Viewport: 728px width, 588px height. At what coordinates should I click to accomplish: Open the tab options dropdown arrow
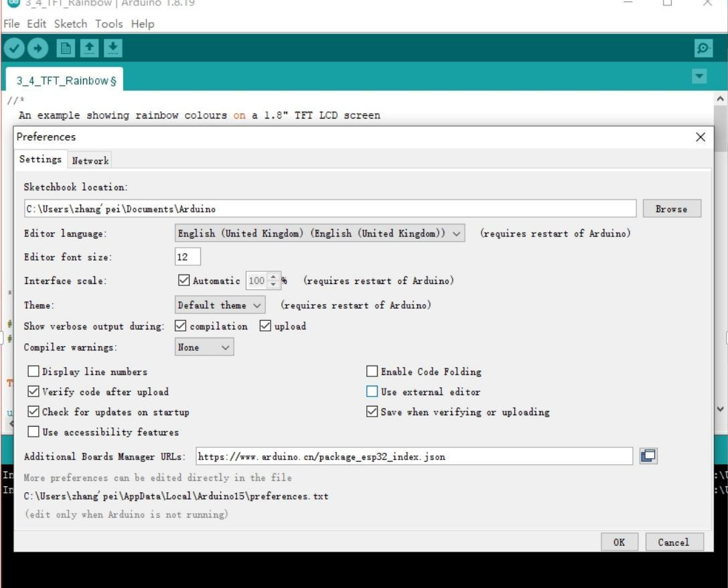click(x=699, y=76)
